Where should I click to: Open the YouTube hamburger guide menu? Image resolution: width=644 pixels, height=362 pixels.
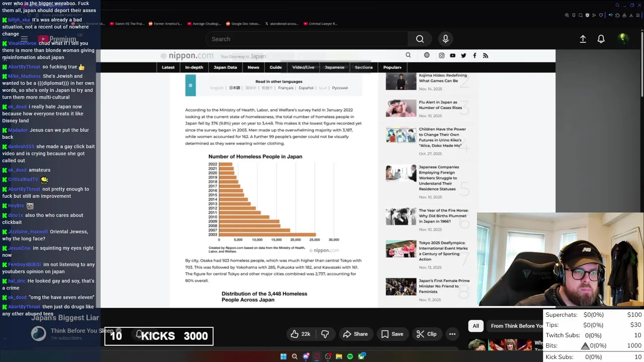24,39
